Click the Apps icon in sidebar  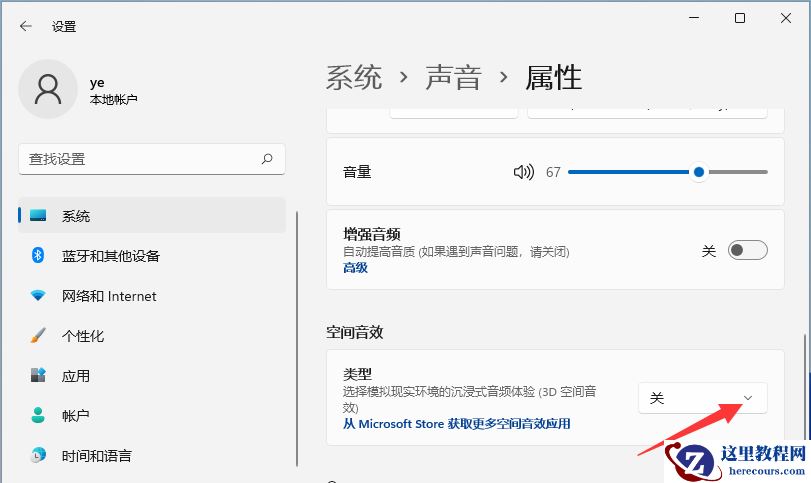pyautogui.click(x=38, y=375)
